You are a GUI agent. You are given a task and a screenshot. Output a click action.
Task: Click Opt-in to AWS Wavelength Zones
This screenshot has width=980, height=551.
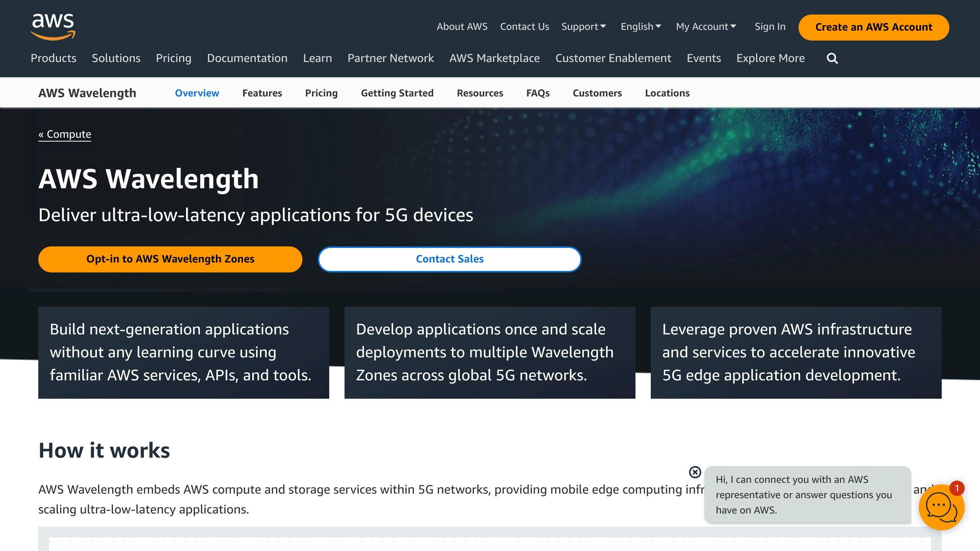170,259
